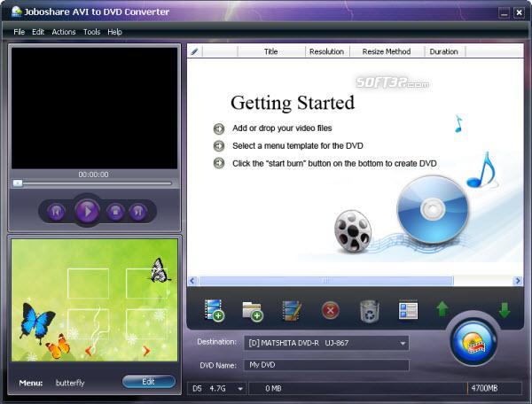Click the red Remove item icon
This screenshot has height=404, width=532.
pos(330,310)
